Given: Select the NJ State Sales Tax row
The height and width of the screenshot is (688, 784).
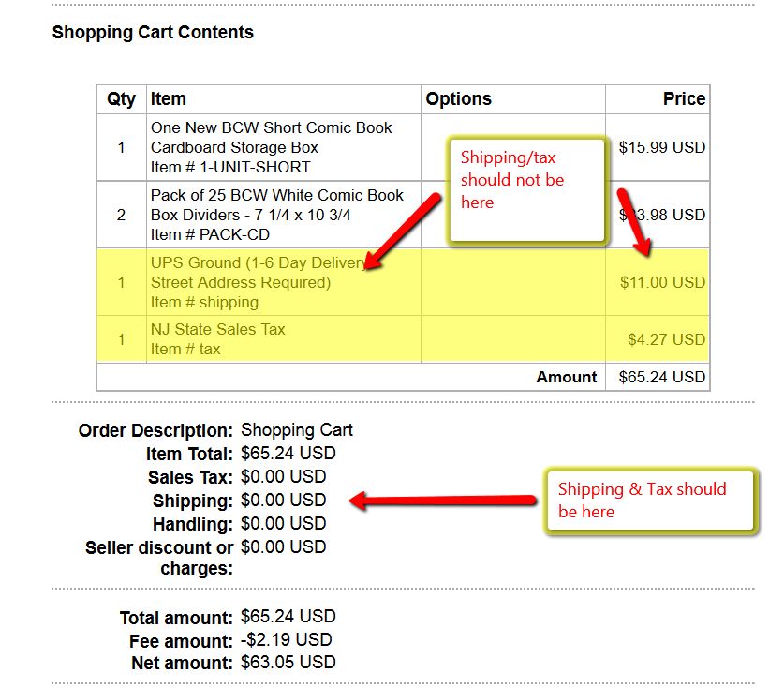Looking at the screenshot, I should [403, 339].
